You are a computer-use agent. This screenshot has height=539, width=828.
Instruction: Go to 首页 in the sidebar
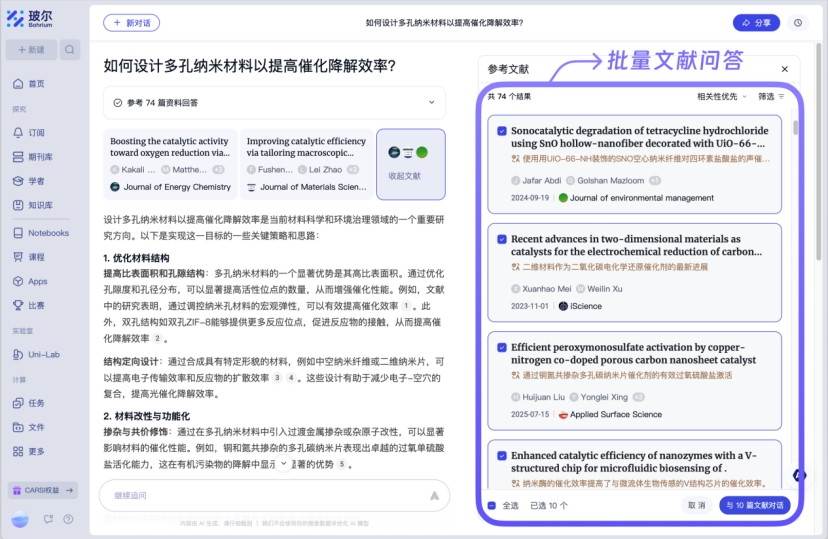pyautogui.click(x=36, y=84)
